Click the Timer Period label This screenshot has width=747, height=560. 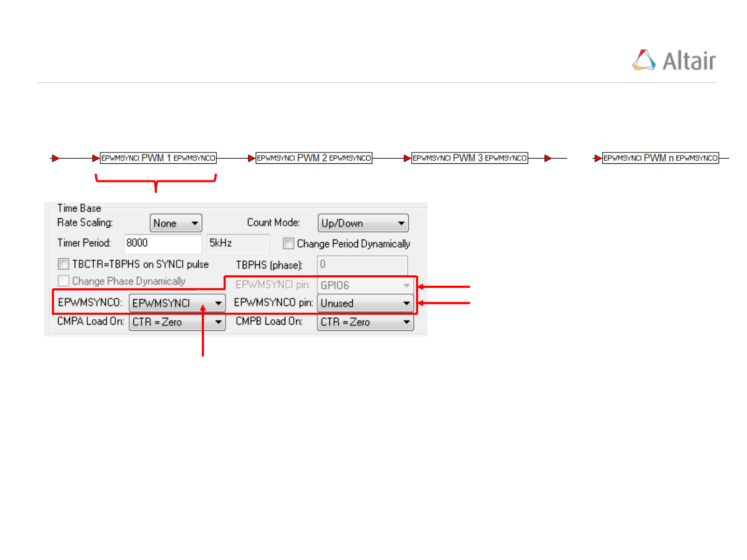coord(84,243)
